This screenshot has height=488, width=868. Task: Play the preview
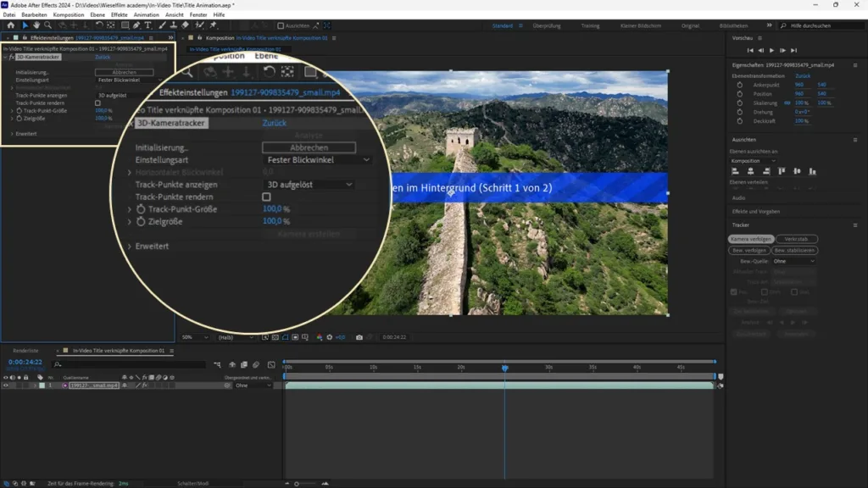tap(771, 50)
